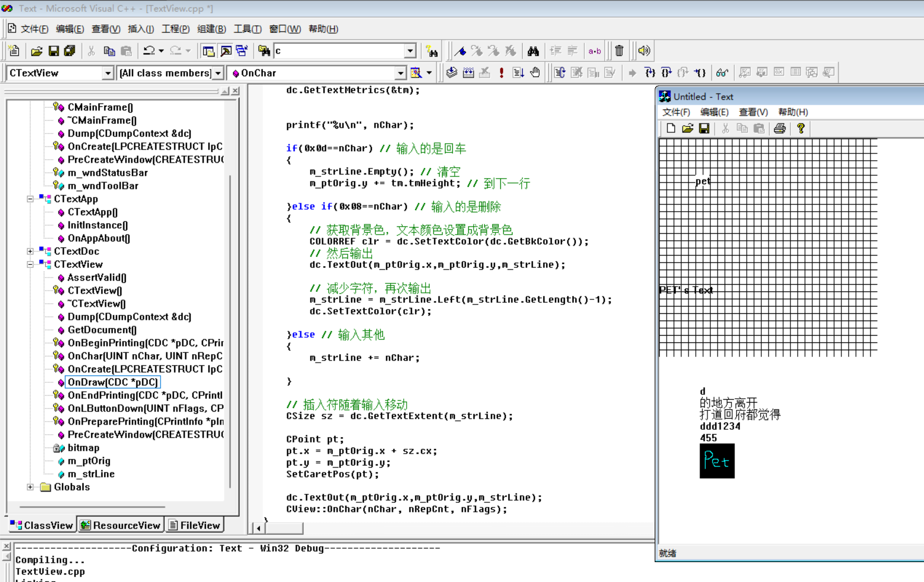
Task: Click Save icon in Untitled - Text window
Action: (x=704, y=129)
